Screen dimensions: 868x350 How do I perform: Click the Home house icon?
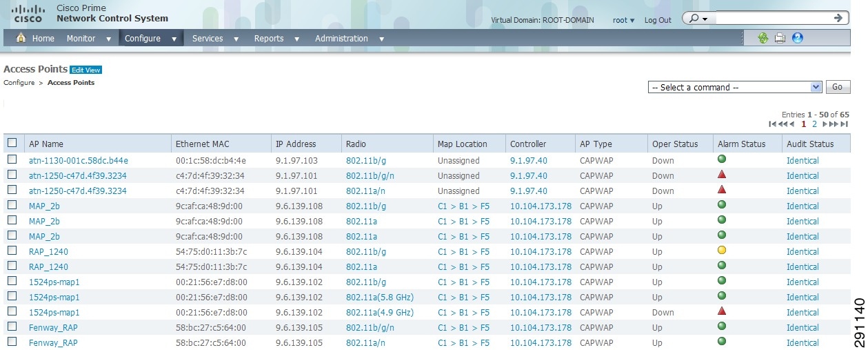[x=21, y=38]
